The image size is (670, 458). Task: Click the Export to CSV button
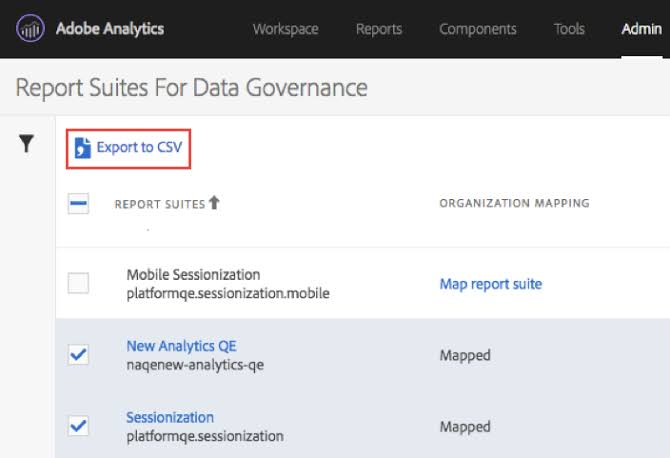128,149
